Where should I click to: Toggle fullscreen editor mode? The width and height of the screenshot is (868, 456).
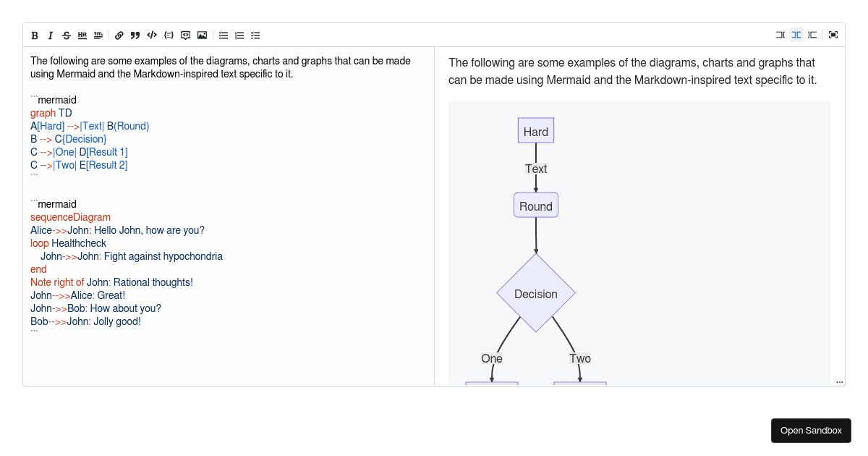tap(833, 35)
